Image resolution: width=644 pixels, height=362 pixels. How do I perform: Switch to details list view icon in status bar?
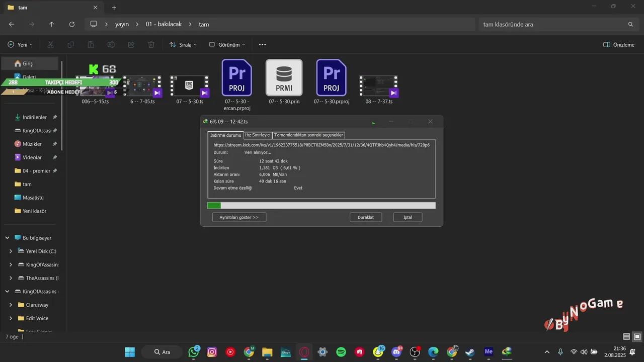626,336
